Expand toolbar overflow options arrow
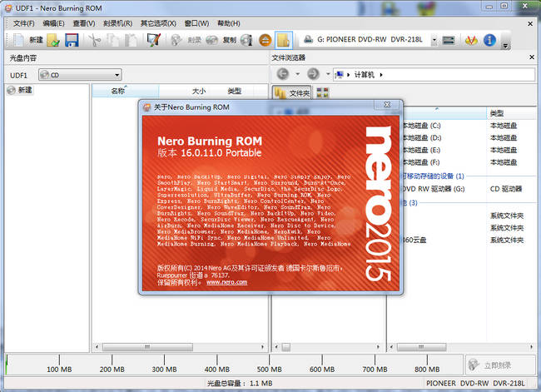Screen dimensions: 541x392 pyautogui.click(x=505, y=45)
